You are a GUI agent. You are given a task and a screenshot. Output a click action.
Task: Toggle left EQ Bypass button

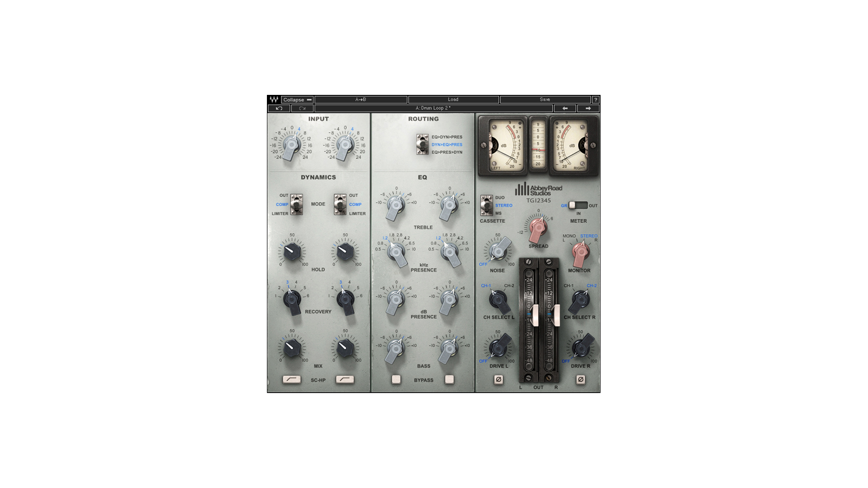click(x=396, y=380)
